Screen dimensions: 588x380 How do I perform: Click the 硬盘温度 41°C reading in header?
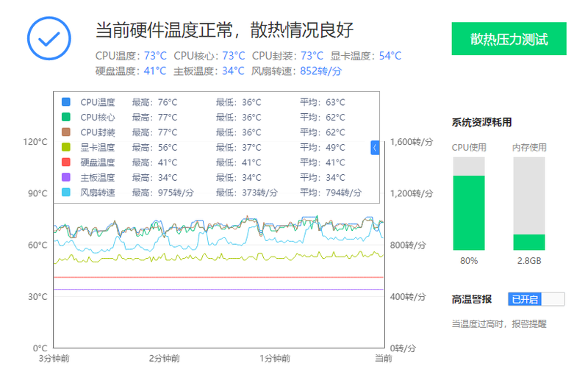pos(131,71)
